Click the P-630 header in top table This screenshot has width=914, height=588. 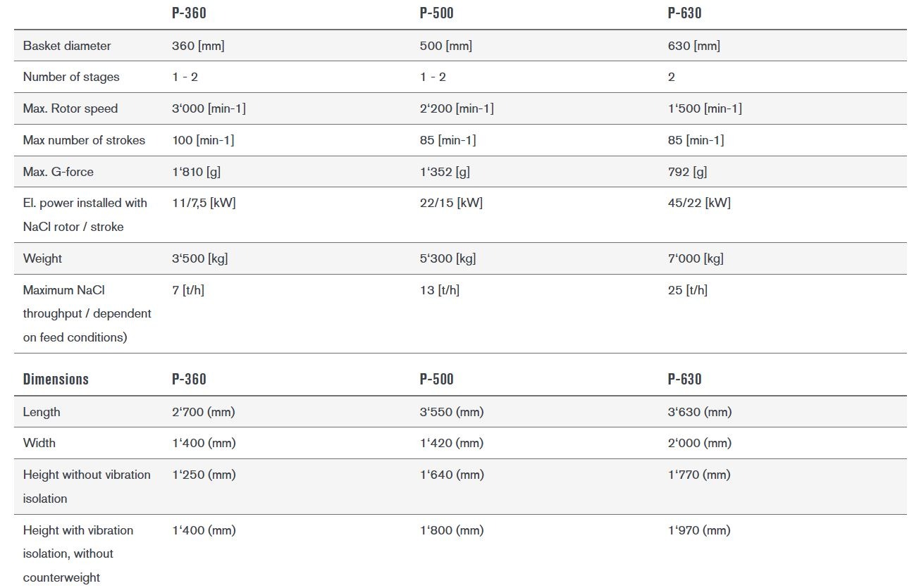click(684, 13)
